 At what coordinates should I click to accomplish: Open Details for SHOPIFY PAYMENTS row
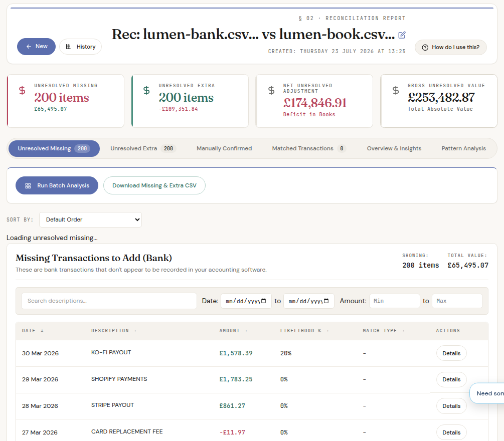click(451, 379)
